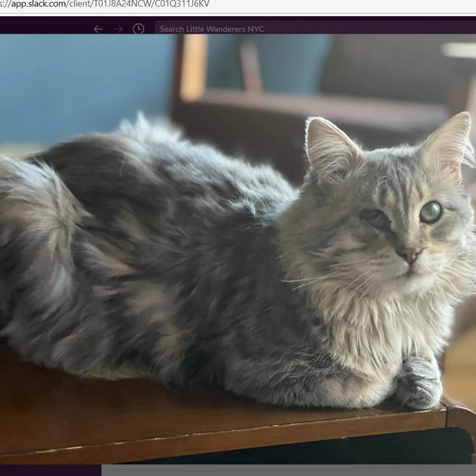Click the back navigation arrow in Slack
The height and width of the screenshot is (476, 476).
[98, 29]
